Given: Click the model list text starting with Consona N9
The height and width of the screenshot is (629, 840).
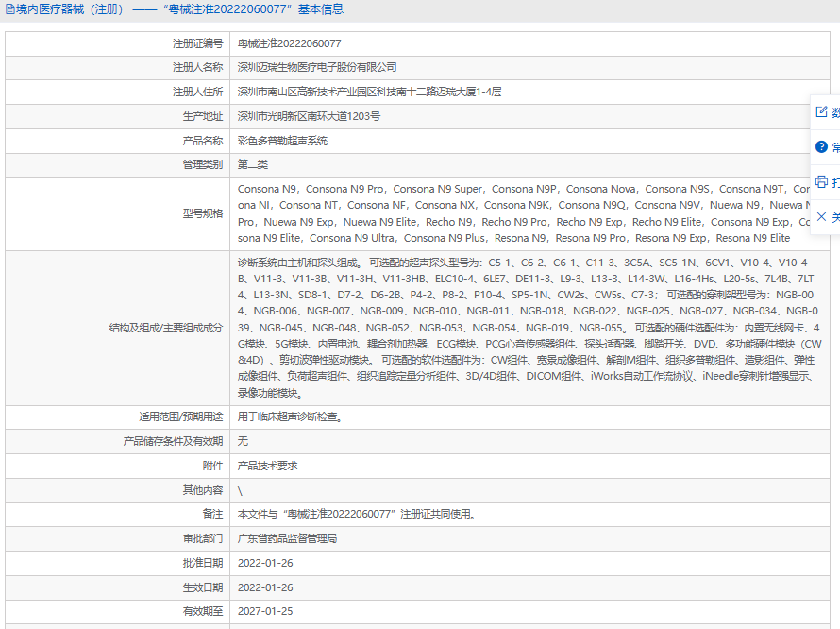Looking at the screenshot, I should (525, 213).
